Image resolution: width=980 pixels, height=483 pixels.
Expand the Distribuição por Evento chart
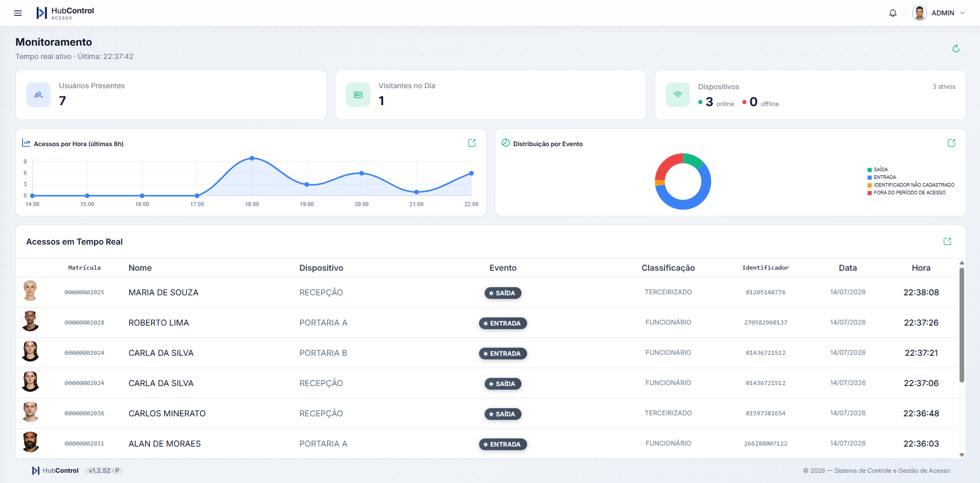click(951, 143)
